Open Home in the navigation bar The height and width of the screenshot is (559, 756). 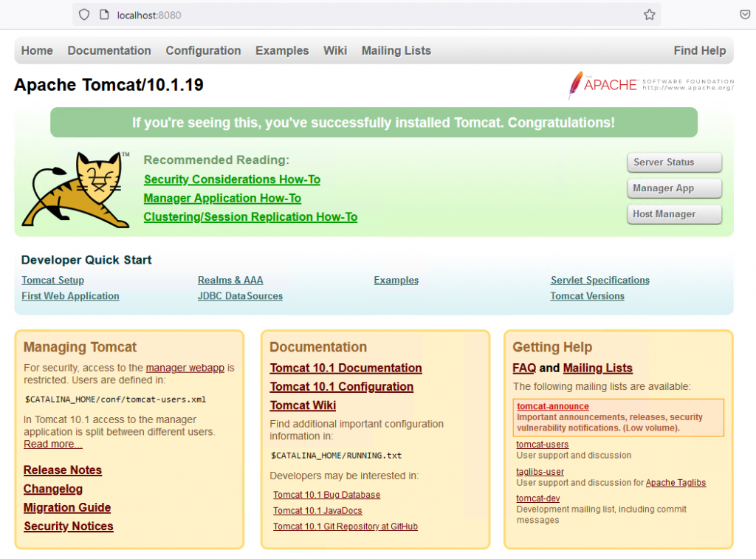tap(37, 51)
